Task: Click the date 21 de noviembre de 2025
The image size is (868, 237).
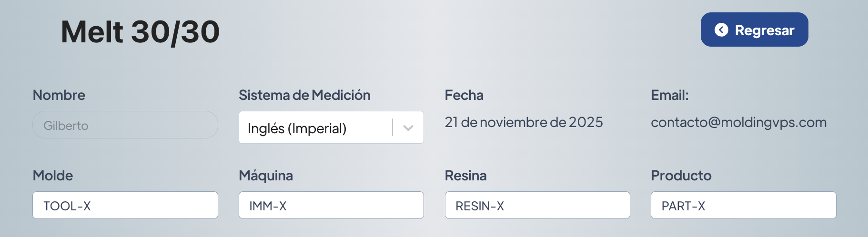Action: (524, 122)
